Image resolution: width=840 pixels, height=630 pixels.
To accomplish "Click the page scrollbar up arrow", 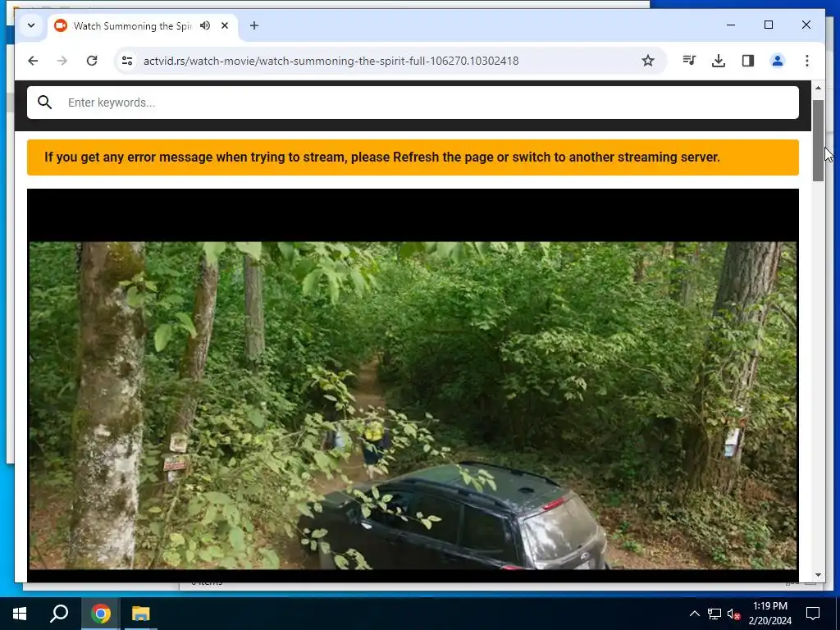I will 818,88.
